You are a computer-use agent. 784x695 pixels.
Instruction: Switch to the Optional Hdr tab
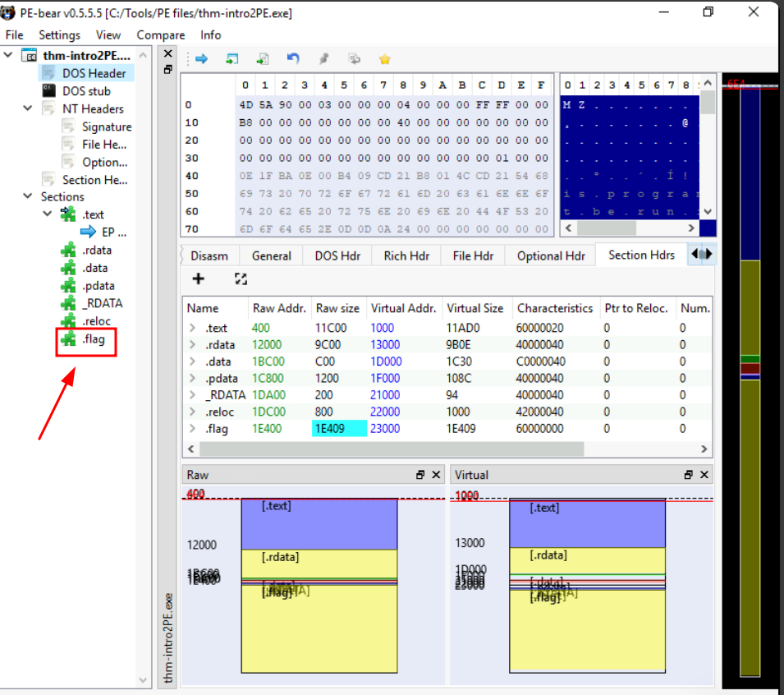551,255
